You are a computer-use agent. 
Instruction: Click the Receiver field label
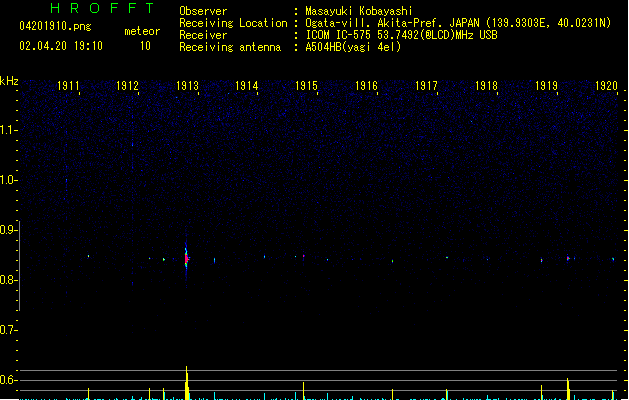click(203, 35)
